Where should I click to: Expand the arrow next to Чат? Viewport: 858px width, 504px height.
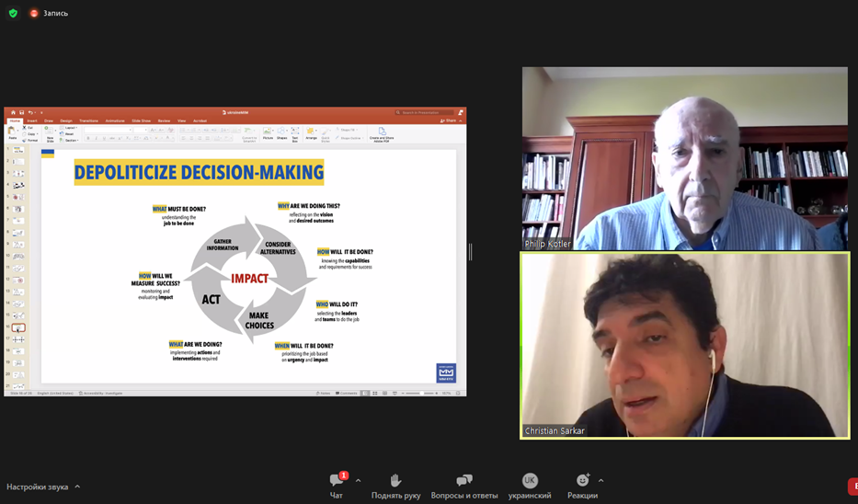click(x=358, y=481)
